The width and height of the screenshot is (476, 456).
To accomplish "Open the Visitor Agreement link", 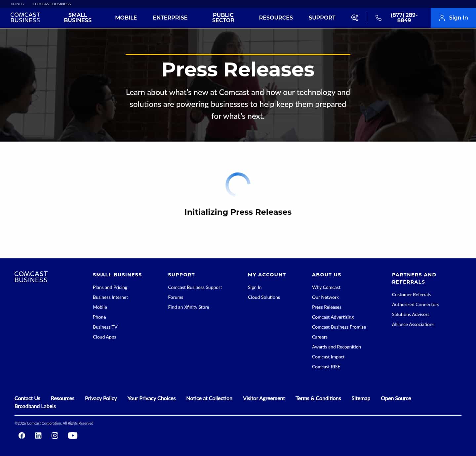I will pyautogui.click(x=264, y=398).
